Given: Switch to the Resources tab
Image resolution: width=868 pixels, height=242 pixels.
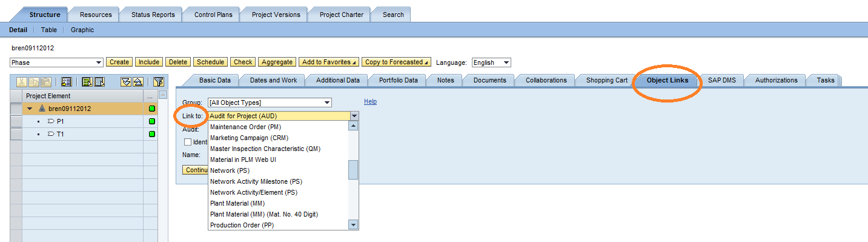Looking at the screenshot, I should (96, 15).
